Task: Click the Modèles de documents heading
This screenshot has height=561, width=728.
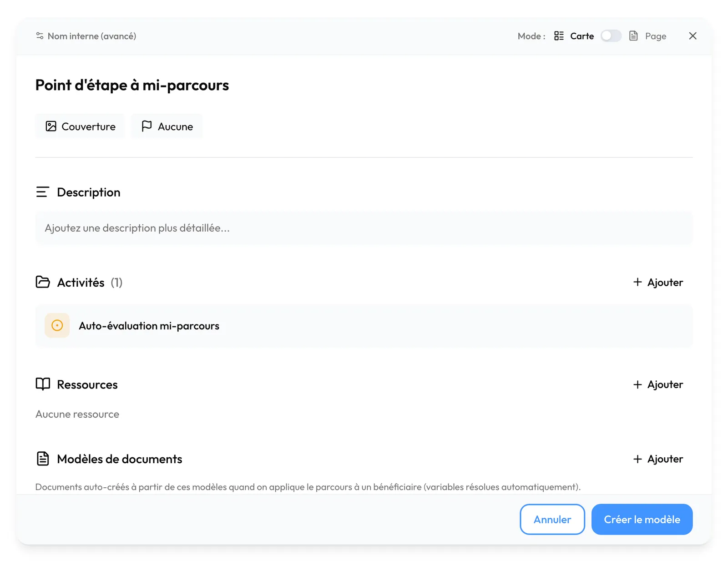Action: (120, 459)
